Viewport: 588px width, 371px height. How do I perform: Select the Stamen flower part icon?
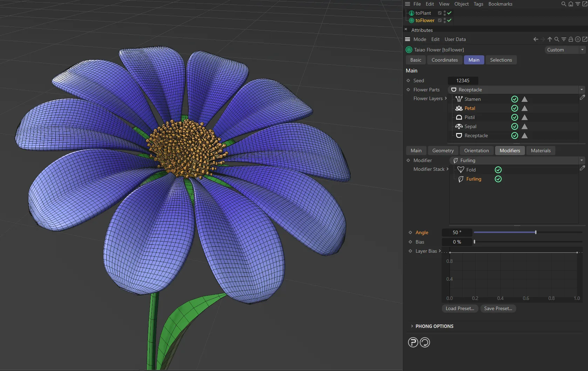(x=459, y=99)
